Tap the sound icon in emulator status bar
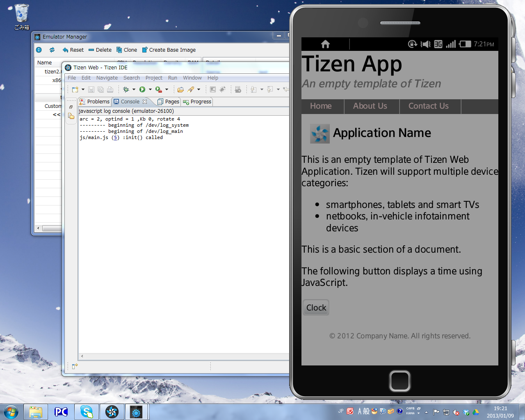This screenshot has width=525, height=420. click(x=426, y=44)
